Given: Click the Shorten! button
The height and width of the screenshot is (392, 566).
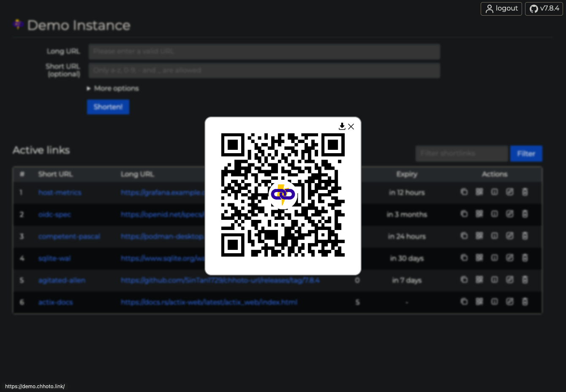Looking at the screenshot, I should 108,107.
